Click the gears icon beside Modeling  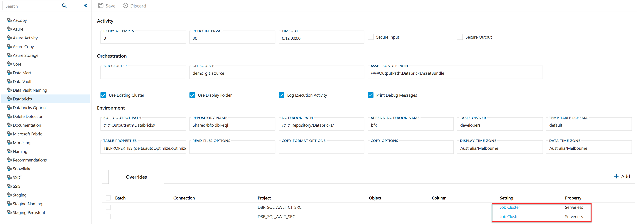[x=9, y=142]
